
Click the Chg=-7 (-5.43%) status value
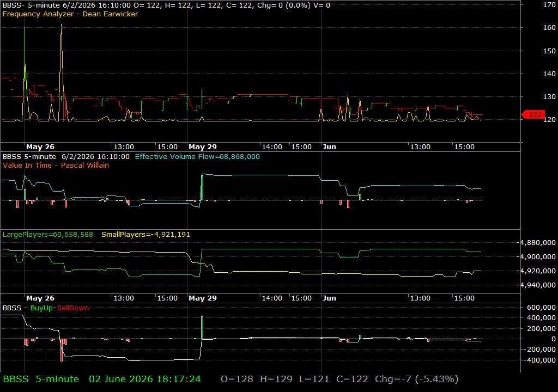(417, 379)
